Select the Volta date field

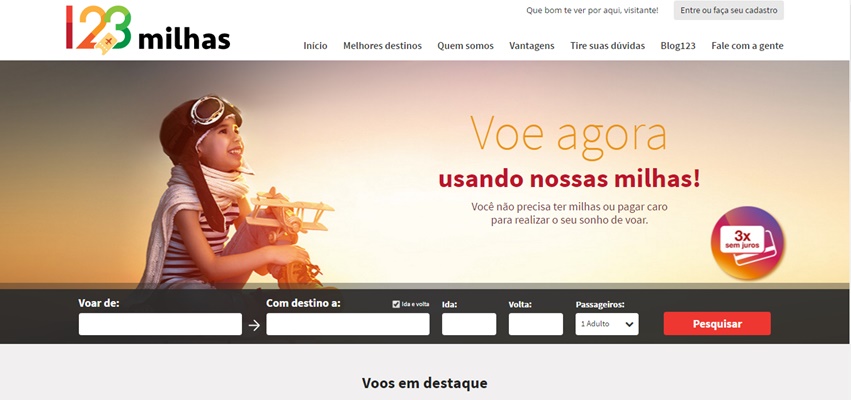tap(536, 324)
